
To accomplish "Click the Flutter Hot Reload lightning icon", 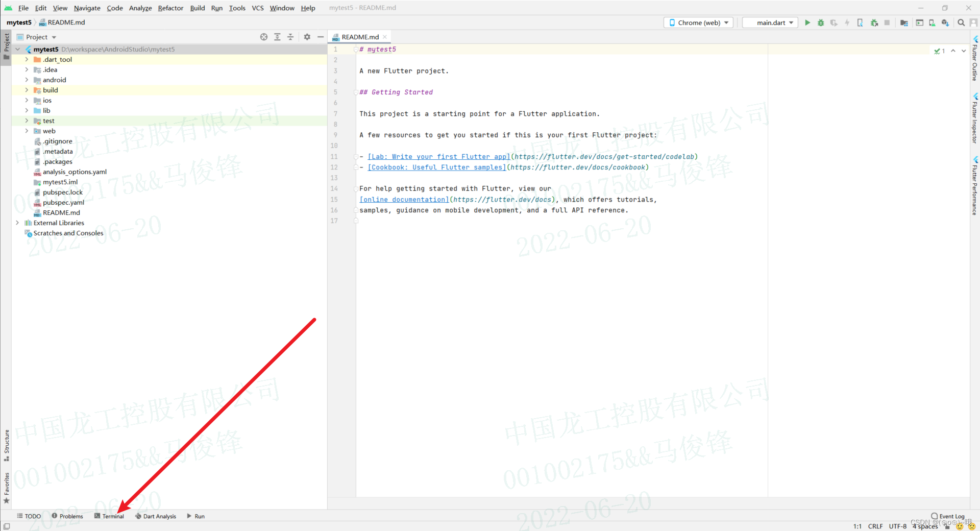I will [847, 22].
